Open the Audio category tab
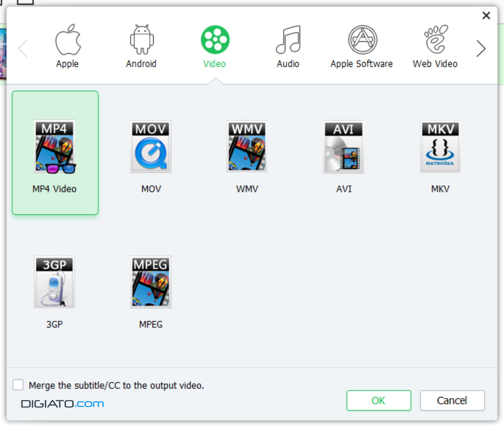Viewport: 504px width, 427px height. tap(288, 46)
